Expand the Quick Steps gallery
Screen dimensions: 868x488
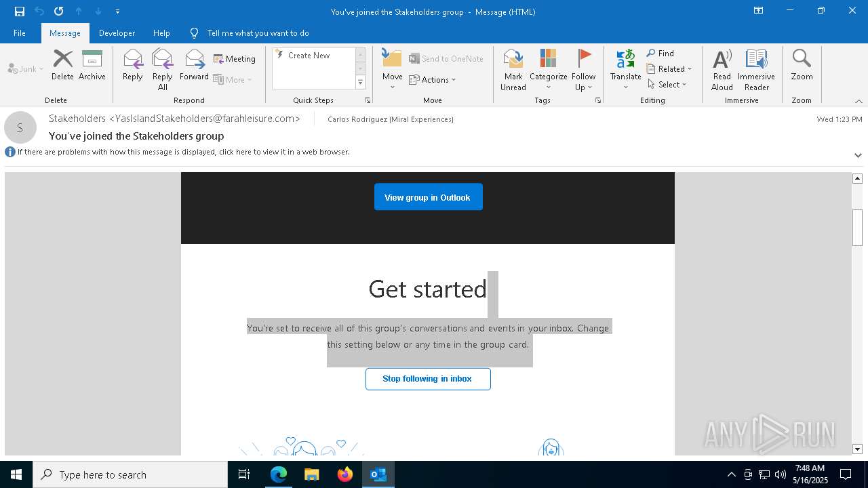[360, 83]
